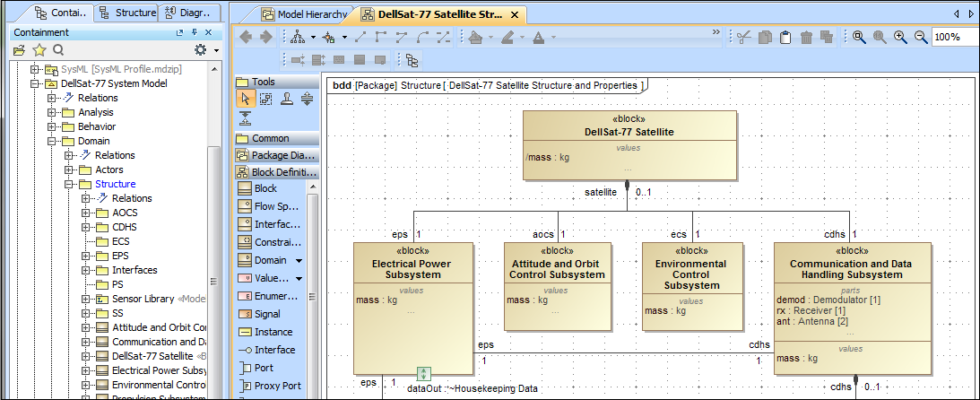Search the Containment tree with magnifier icon
Screen dimensions: 980x400
(x=58, y=50)
